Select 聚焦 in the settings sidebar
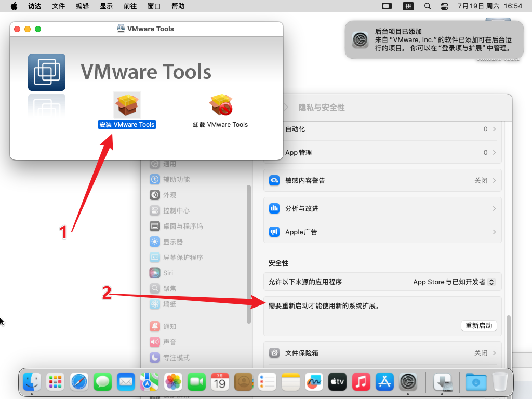Screen dimensions: 532x399 click(198, 289)
